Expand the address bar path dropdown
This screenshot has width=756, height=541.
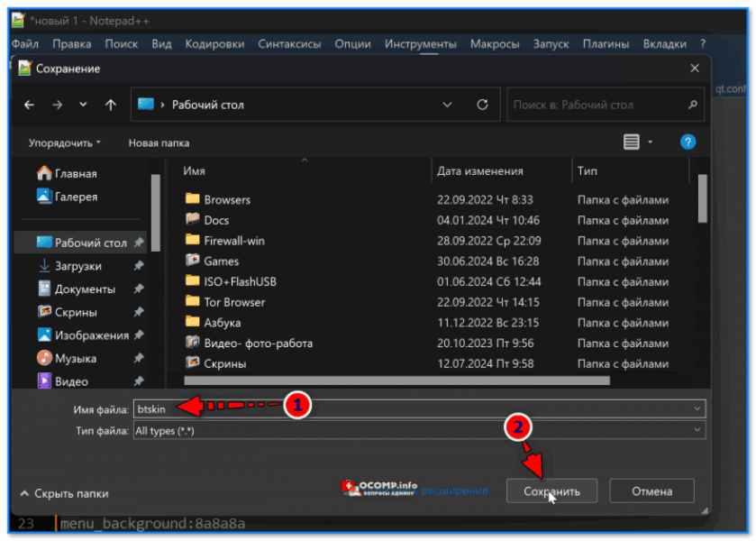pos(447,105)
